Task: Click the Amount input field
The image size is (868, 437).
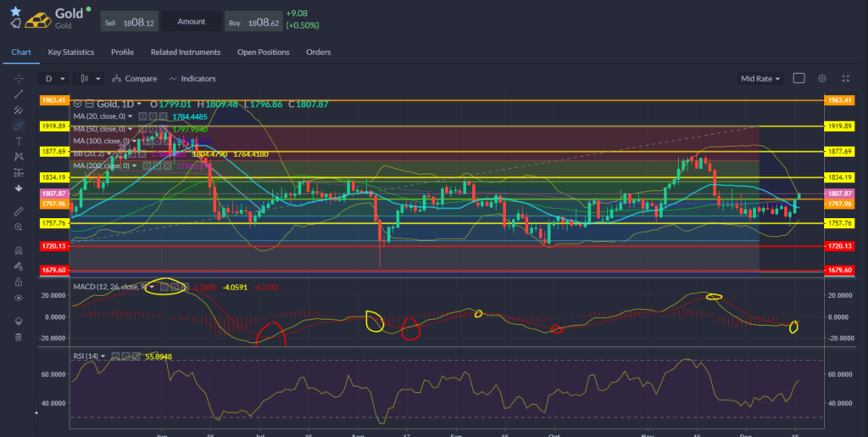Action: click(191, 21)
